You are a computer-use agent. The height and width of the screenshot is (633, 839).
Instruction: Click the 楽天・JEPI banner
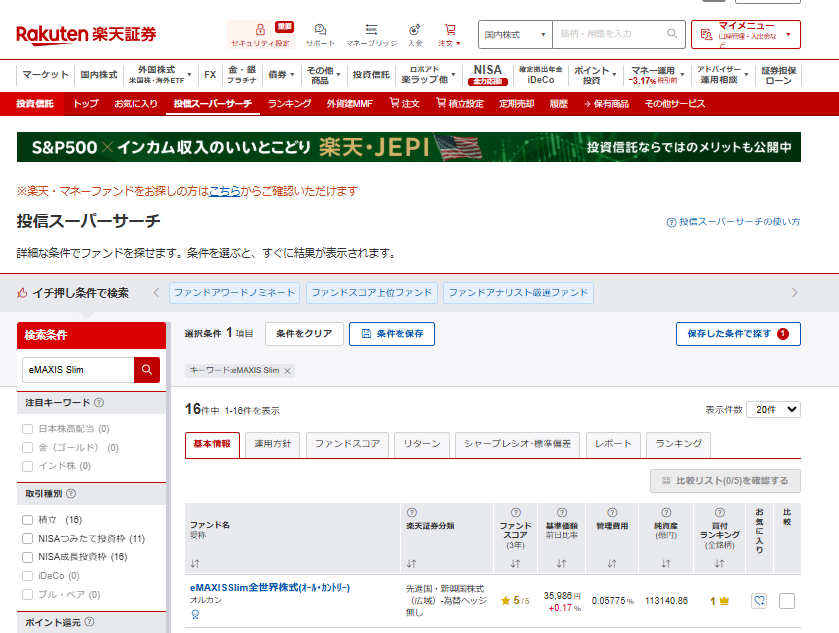(409, 147)
